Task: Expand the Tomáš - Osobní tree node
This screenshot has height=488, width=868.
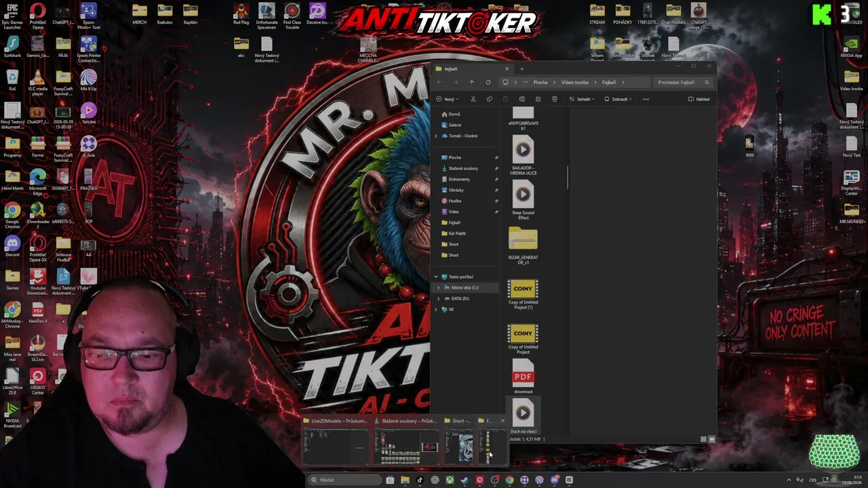Action: 436,136
